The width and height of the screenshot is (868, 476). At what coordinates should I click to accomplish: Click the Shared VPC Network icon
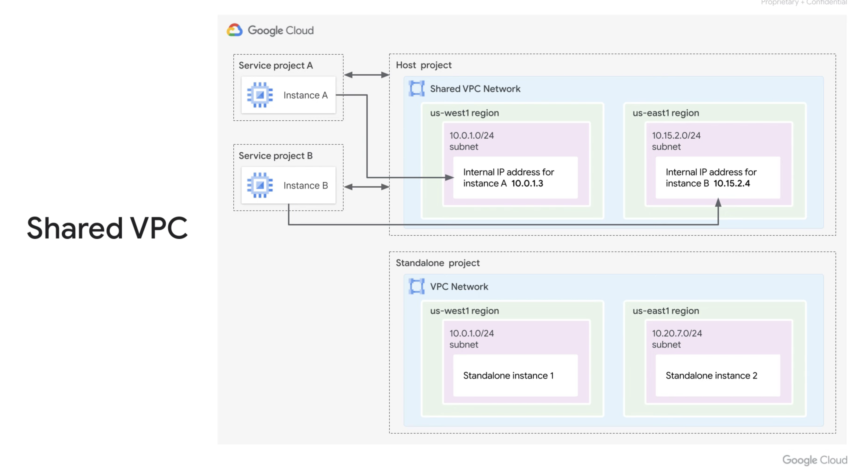pos(417,89)
